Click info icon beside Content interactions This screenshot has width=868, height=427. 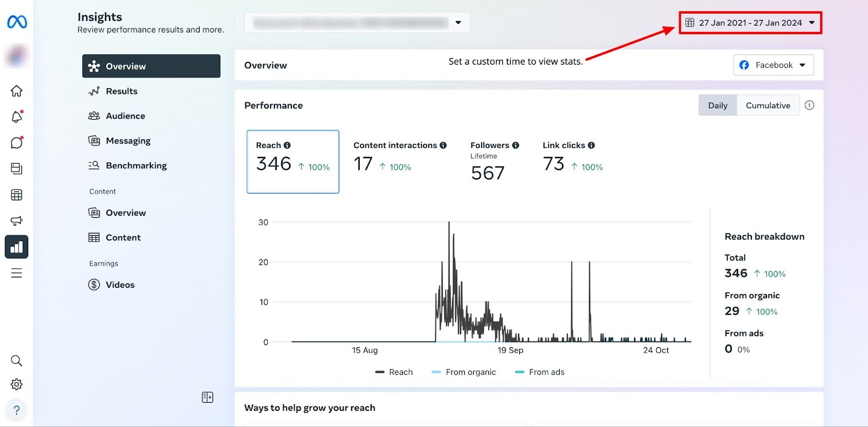tap(443, 145)
